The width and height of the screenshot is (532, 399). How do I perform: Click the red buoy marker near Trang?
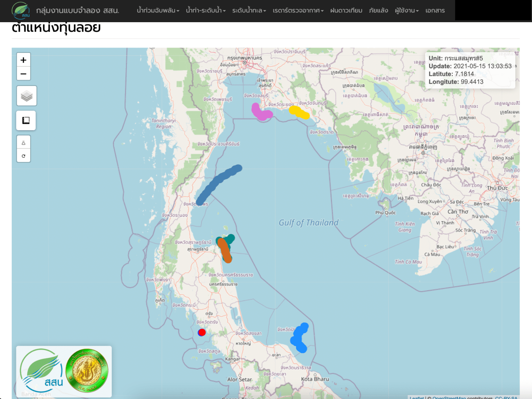coord(202,332)
